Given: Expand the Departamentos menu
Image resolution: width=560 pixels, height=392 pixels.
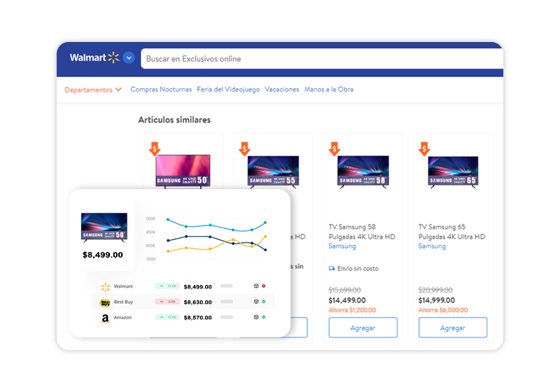Looking at the screenshot, I should [93, 90].
